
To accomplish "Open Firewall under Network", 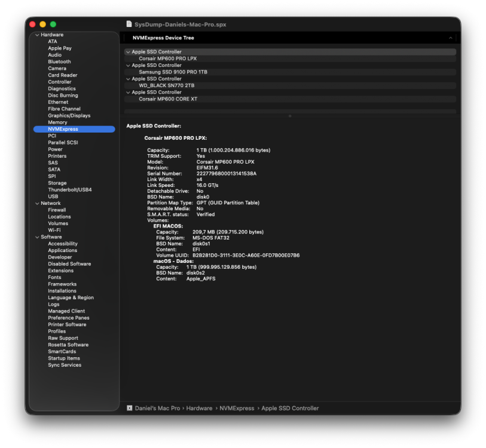I will (x=57, y=210).
